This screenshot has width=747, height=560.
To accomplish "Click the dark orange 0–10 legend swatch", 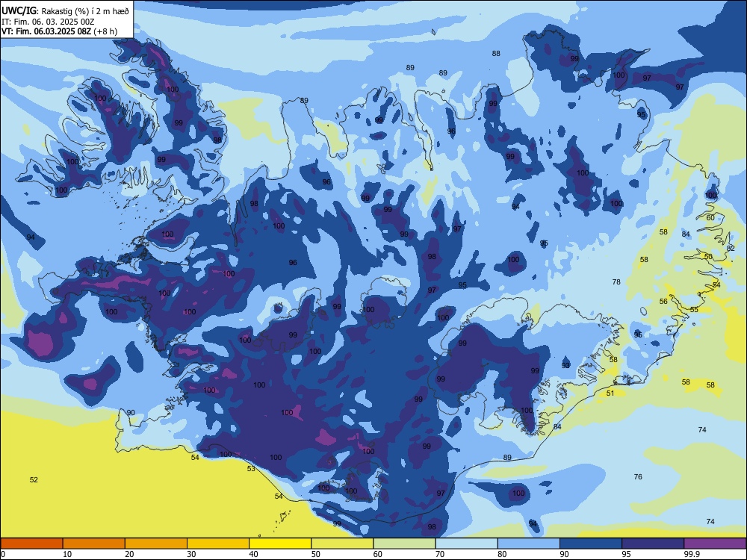I will pyautogui.click(x=31, y=544).
